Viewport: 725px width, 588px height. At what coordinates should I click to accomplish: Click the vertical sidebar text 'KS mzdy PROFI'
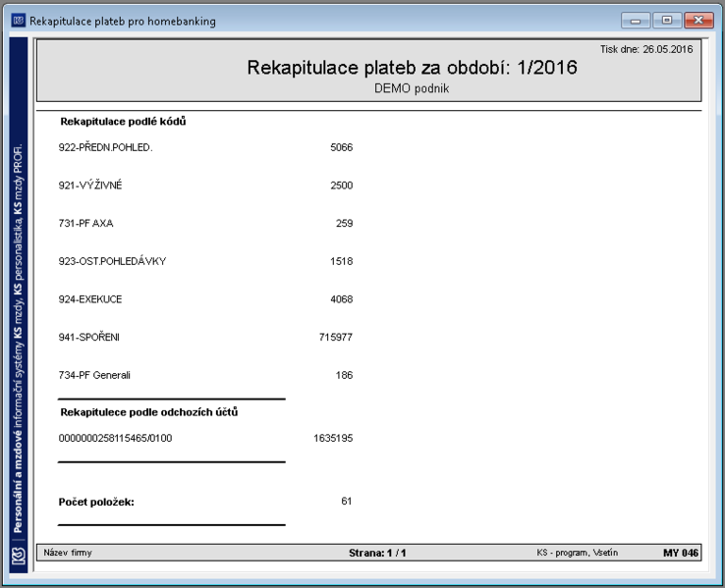click(x=18, y=180)
